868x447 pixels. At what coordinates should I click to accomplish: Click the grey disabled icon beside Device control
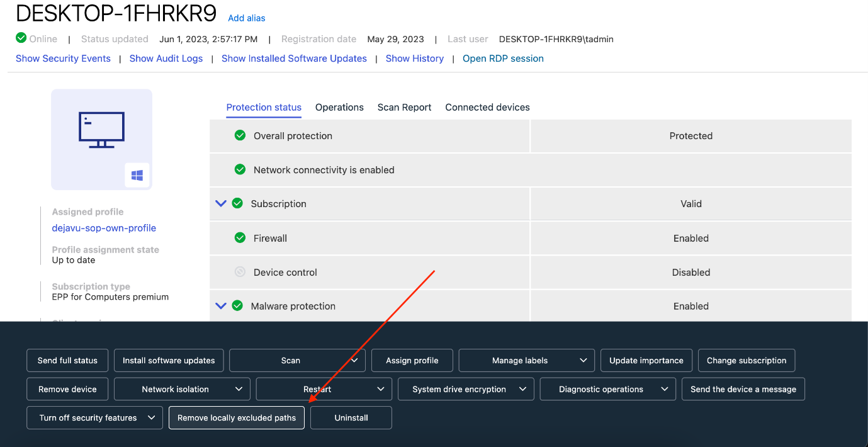tap(240, 272)
